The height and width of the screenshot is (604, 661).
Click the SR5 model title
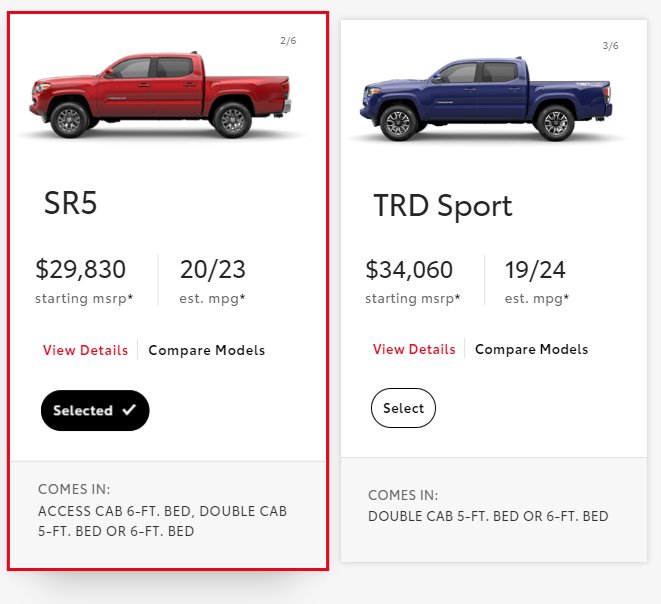(x=70, y=203)
